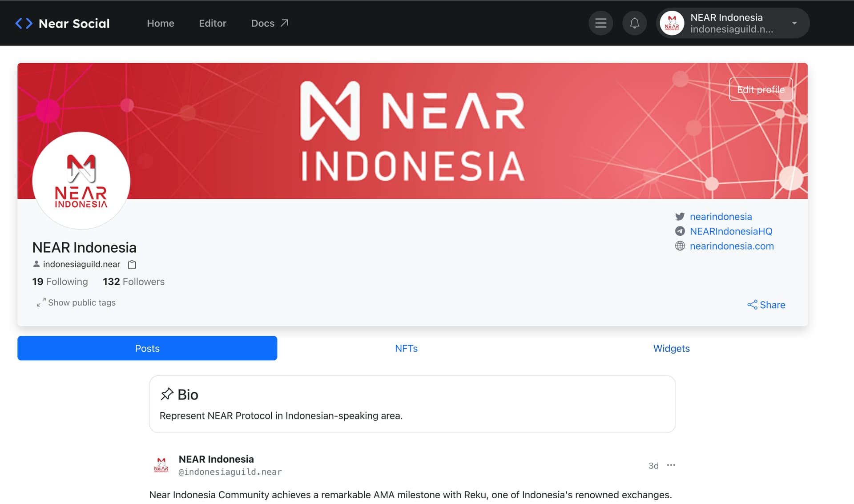This screenshot has height=504, width=854.
Task: Click the Near Social brand text
Action: click(74, 23)
